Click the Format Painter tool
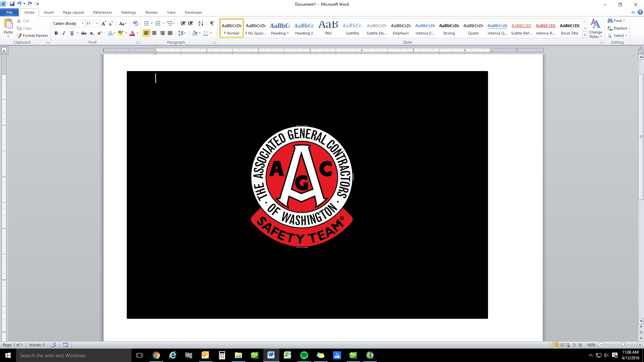Image resolution: width=644 pixels, height=362 pixels. pos(33,36)
